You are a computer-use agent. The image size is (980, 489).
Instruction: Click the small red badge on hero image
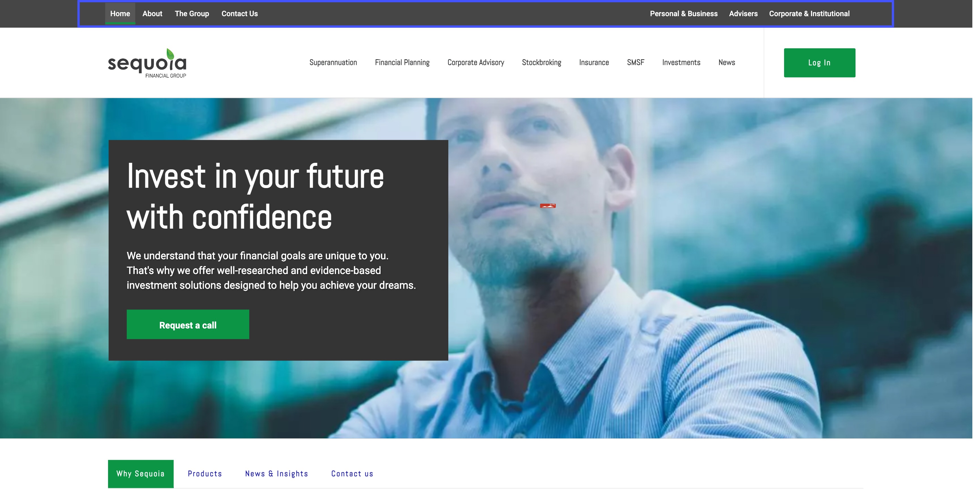548,206
